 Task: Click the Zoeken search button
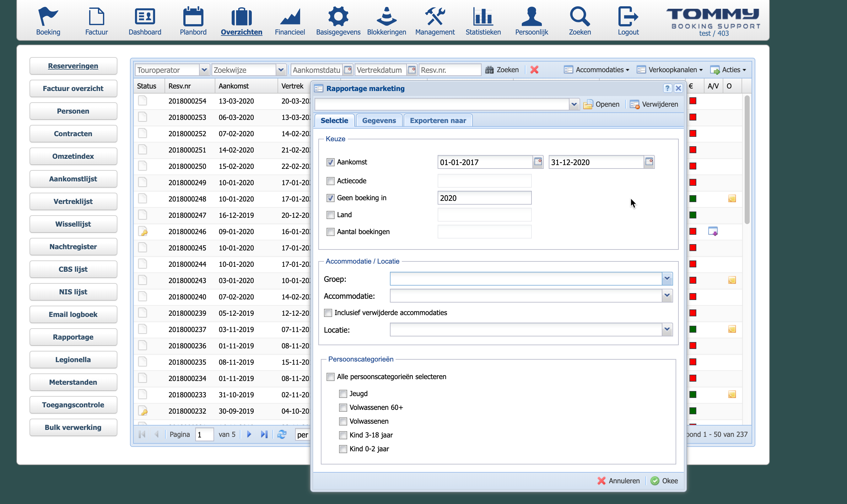click(502, 70)
